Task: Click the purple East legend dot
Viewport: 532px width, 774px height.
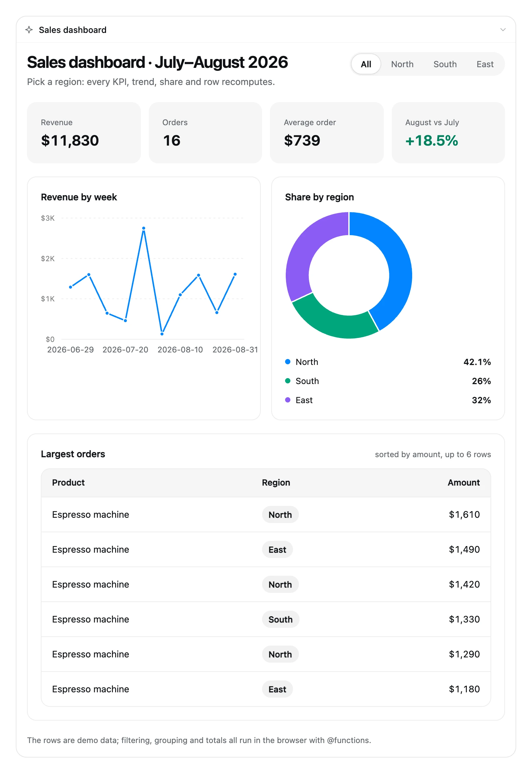Action: (288, 400)
